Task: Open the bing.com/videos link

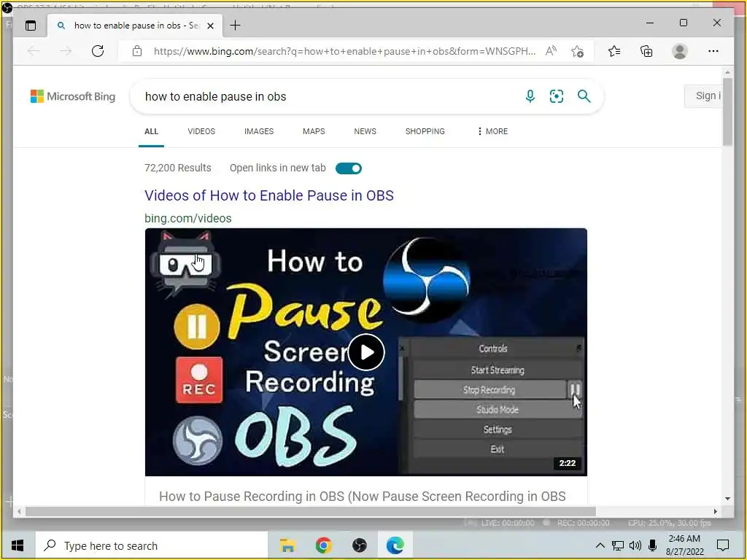Action: point(187,218)
